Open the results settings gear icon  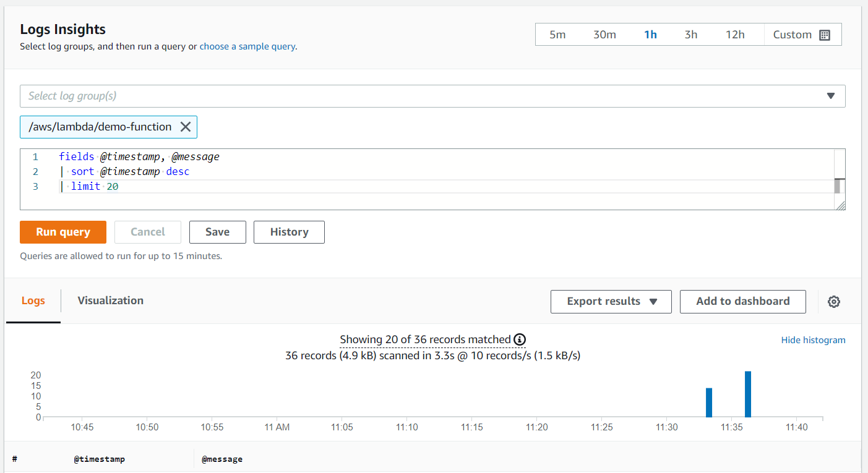tap(834, 302)
